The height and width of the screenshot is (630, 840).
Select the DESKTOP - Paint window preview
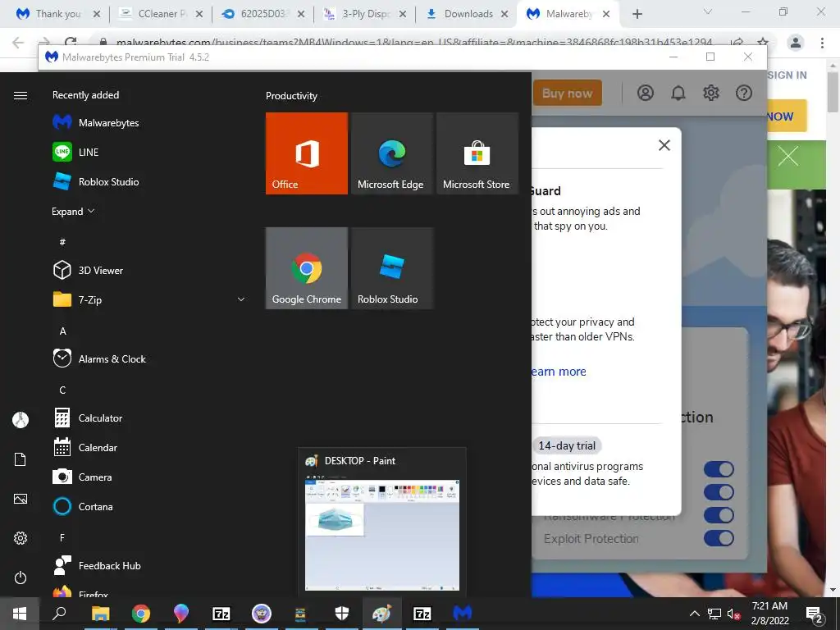[x=382, y=521]
